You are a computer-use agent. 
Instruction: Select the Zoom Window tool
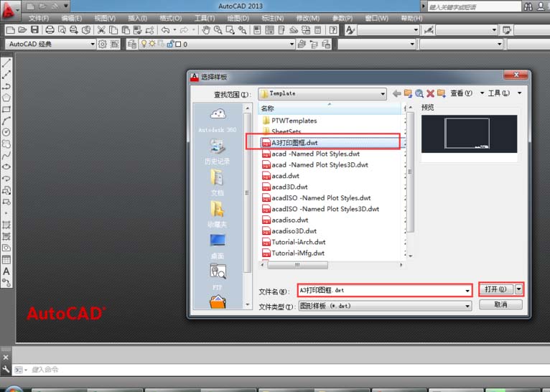(230, 30)
